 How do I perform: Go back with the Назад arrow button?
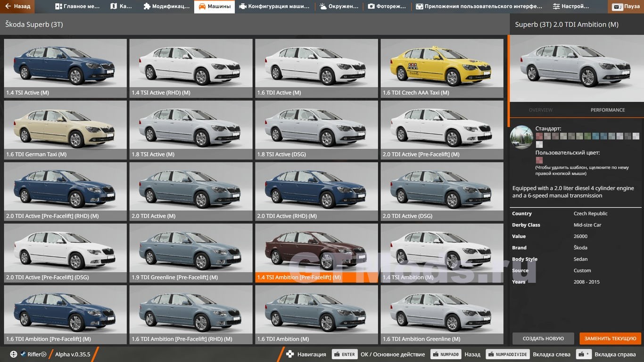(x=17, y=7)
